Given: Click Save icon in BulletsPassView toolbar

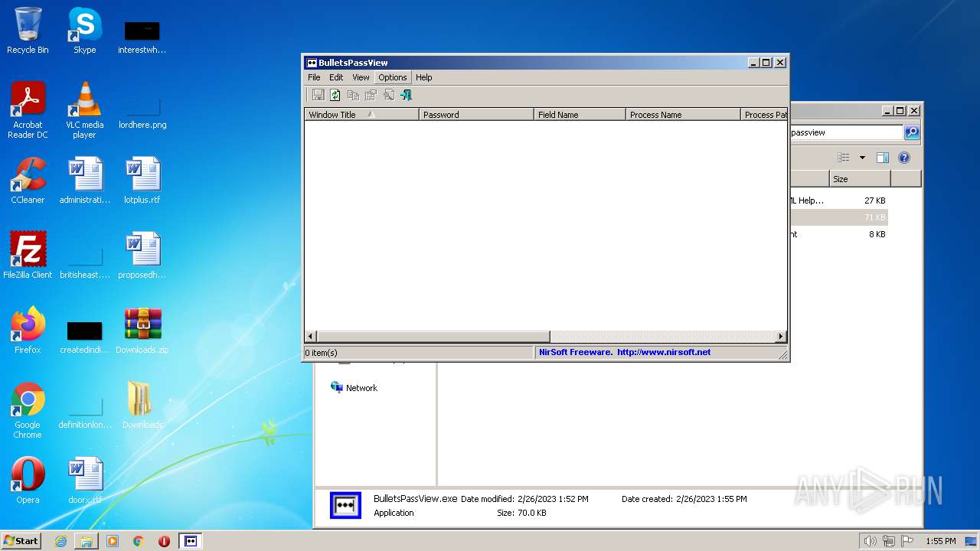Looking at the screenshot, I should click(x=318, y=95).
